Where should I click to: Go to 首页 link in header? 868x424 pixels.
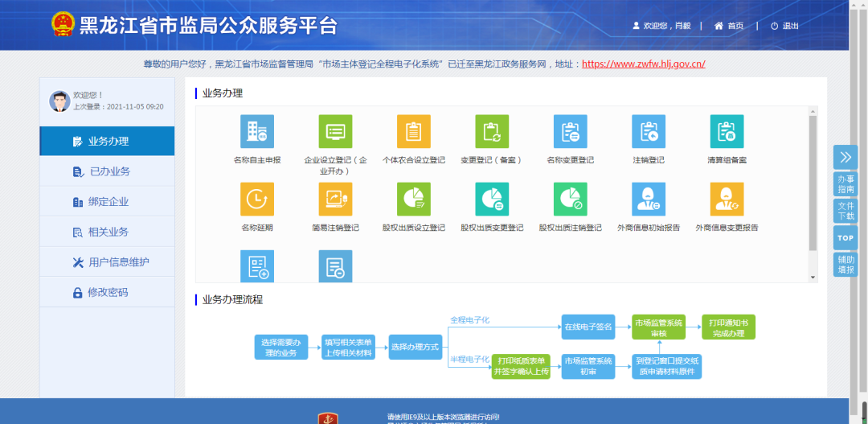pos(735,26)
